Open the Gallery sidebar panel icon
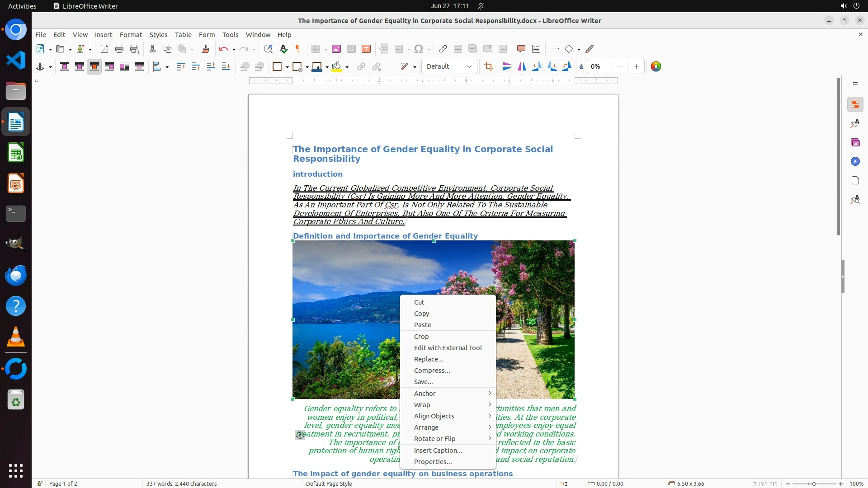 [855, 143]
